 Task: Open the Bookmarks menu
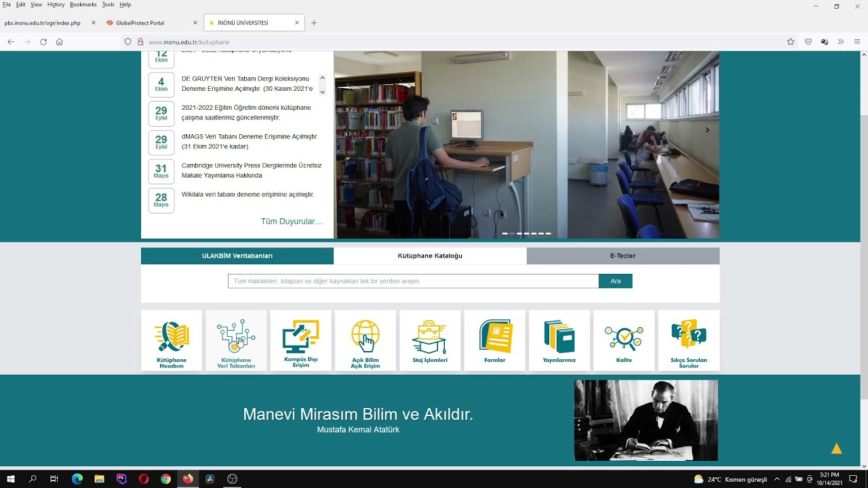click(83, 5)
